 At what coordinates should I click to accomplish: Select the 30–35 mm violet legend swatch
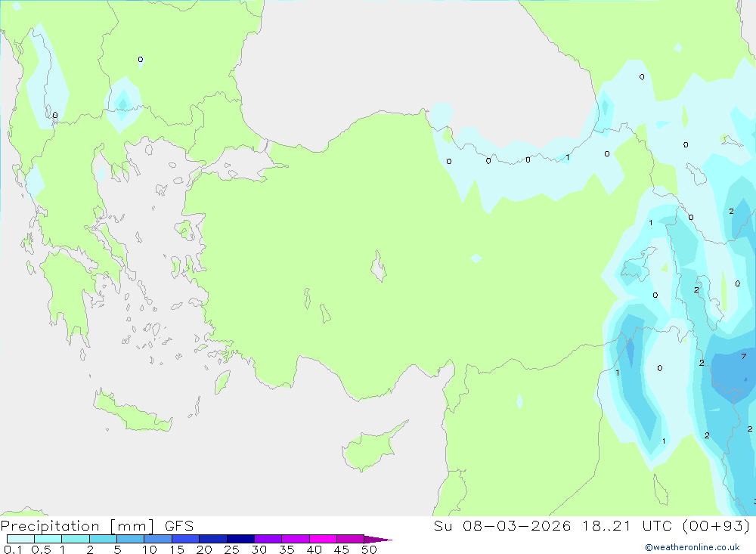point(268,539)
